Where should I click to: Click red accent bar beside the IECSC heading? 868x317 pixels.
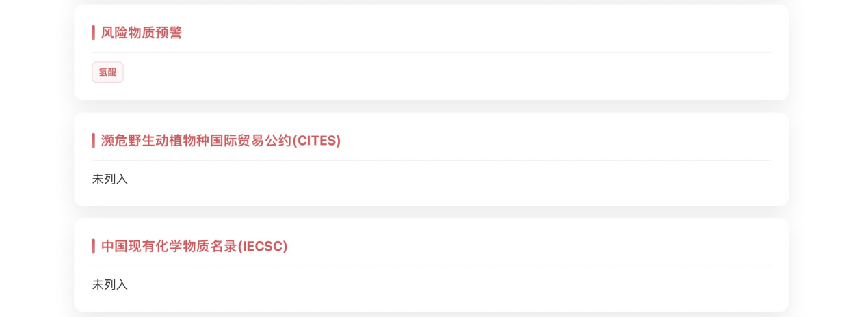click(x=94, y=246)
